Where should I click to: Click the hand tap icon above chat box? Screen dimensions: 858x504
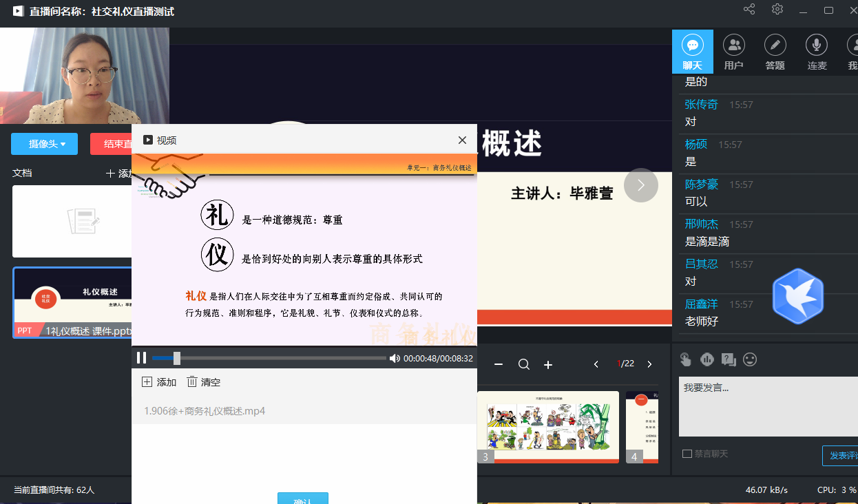[x=685, y=359]
